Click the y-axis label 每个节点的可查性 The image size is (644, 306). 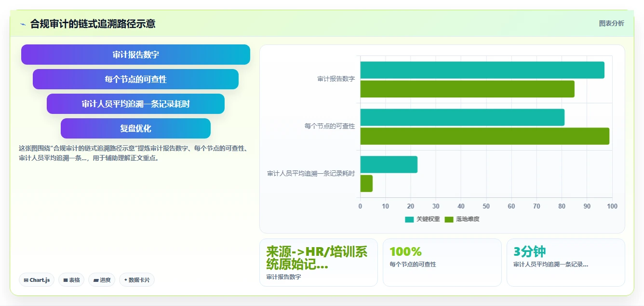point(330,126)
